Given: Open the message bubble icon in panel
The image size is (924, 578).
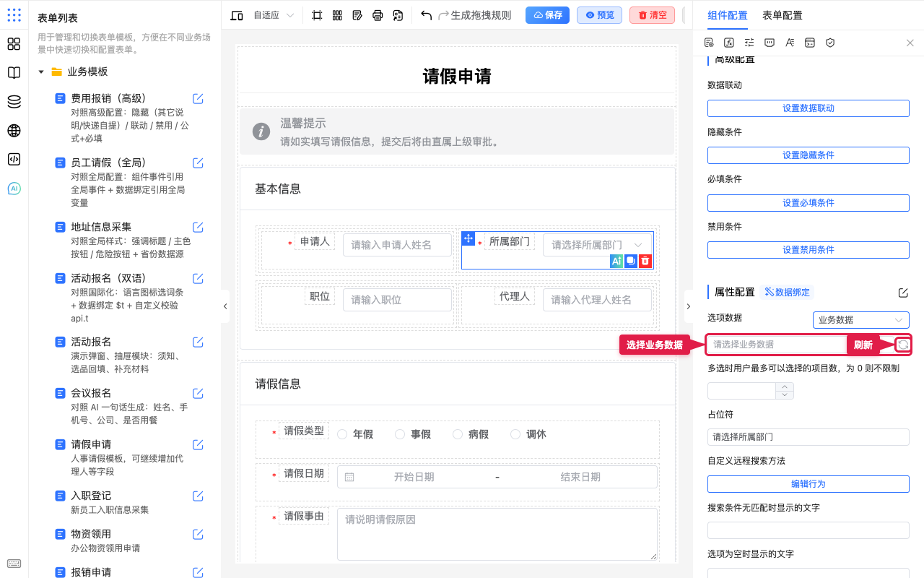Looking at the screenshot, I should tap(770, 43).
